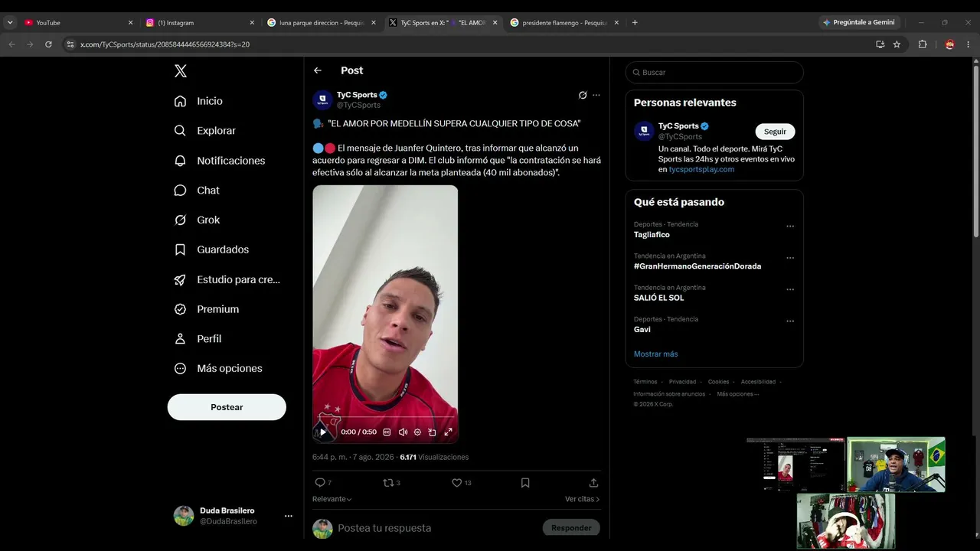980x551 pixels.
Task: Click Mostrar más under trends
Action: tap(655, 354)
